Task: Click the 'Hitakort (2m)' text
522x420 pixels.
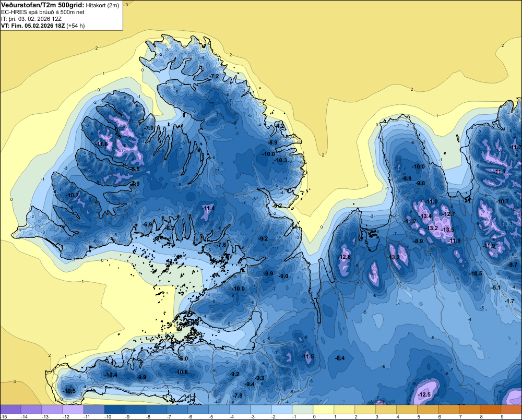Action: coord(102,5)
